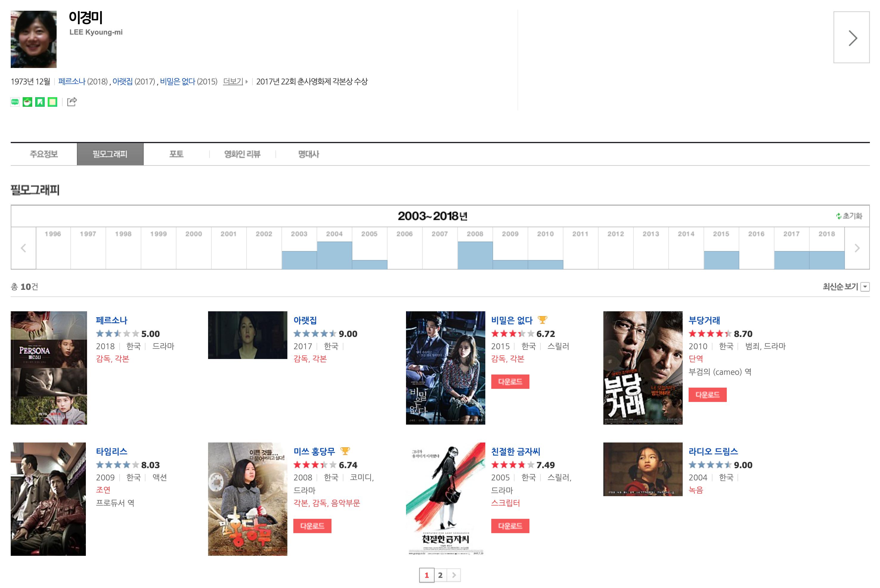Open the 영화인 리뷰 tab
This screenshot has width=880, height=588.
[x=242, y=154]
